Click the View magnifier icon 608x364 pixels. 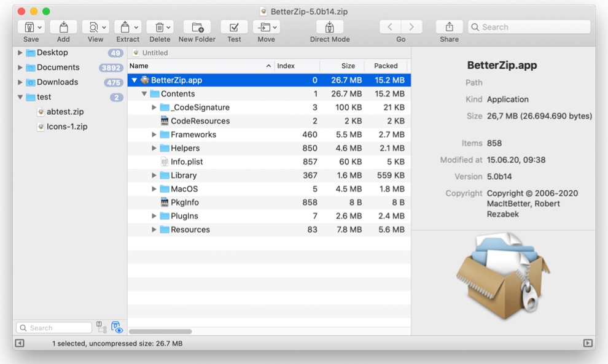click(x=93, y=27)
